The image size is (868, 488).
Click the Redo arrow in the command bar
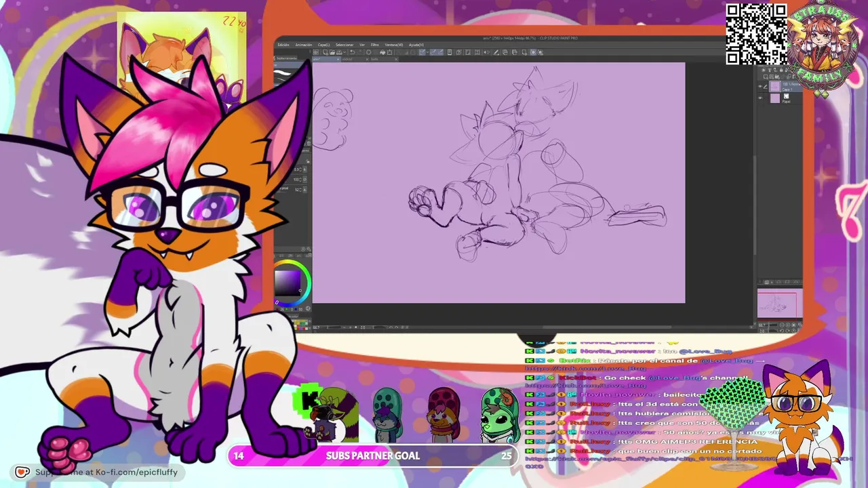tap(359, 52)
